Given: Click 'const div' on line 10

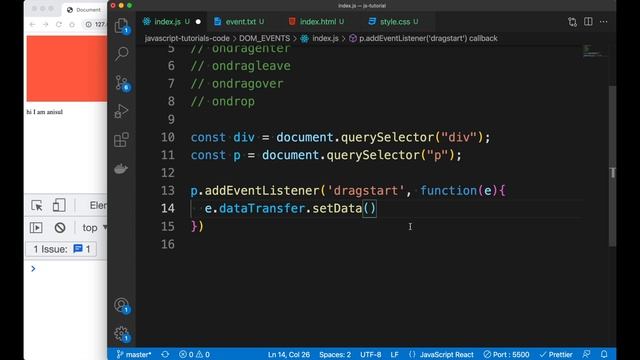Looking at the screenshot, I should point(222,137).
